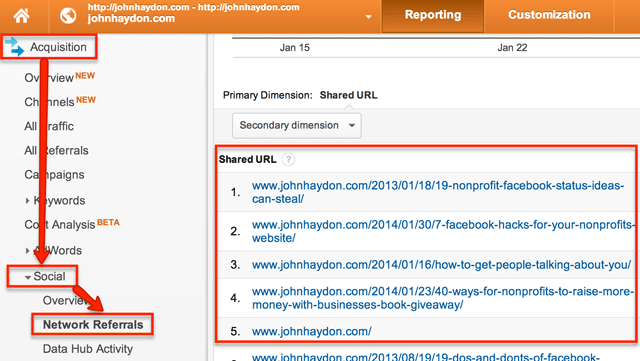Image resolution: width=640 pixels, height=361 pixels.
Task: Switch to the Reporting tab
Action: (433, 15)
